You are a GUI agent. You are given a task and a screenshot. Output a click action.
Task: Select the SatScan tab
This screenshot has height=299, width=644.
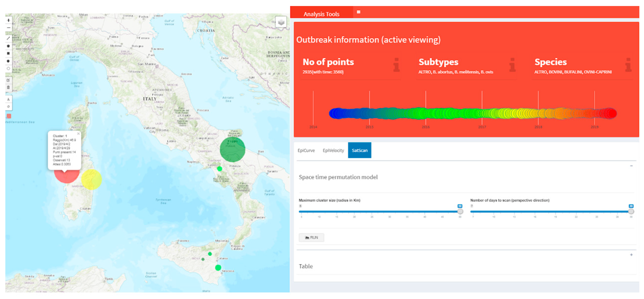click(359, 150)
